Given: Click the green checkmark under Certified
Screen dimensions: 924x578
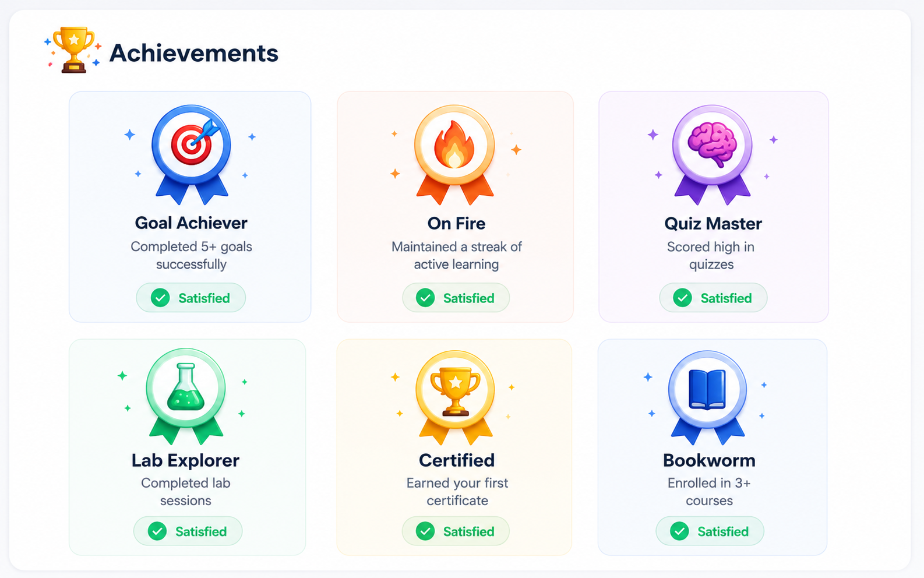Looking at the screenshot, I should tap(425, 531).
